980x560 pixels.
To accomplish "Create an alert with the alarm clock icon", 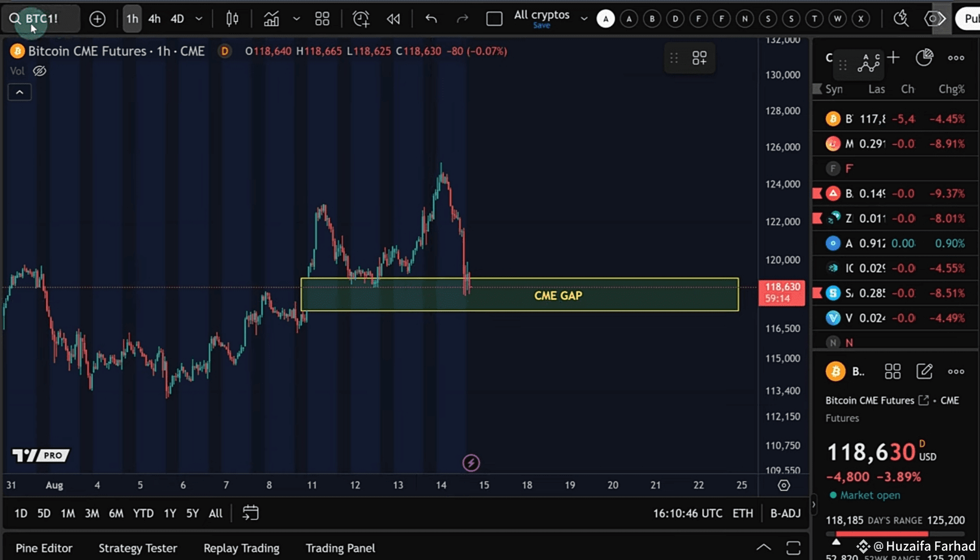I will pos(360,19).
